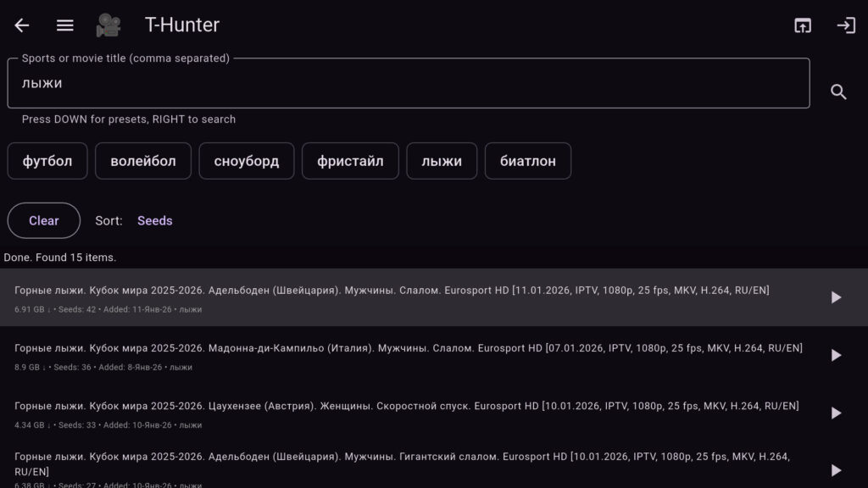Play the Мадонна-ди-Кампильо Слалом torrent

point(836,355)
